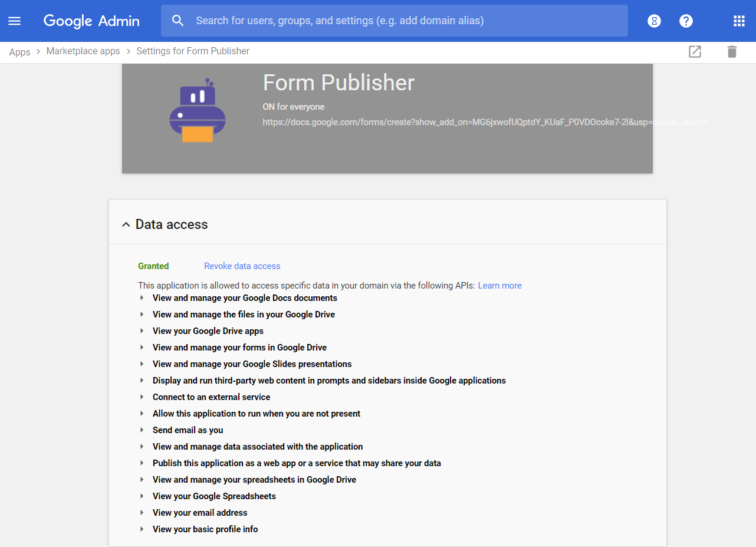Viewport: 756px width, 547px height.
Task: Focus the users and settings search field
Action: [395, 21]
